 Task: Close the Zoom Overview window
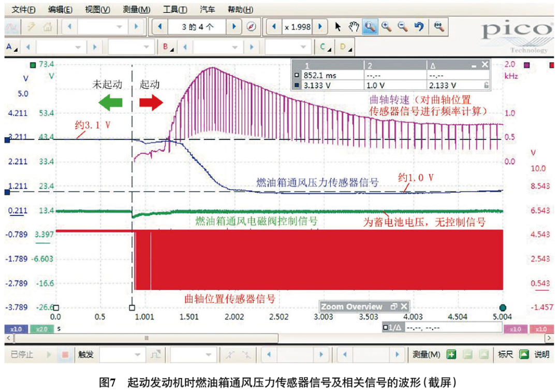(404, 307)
